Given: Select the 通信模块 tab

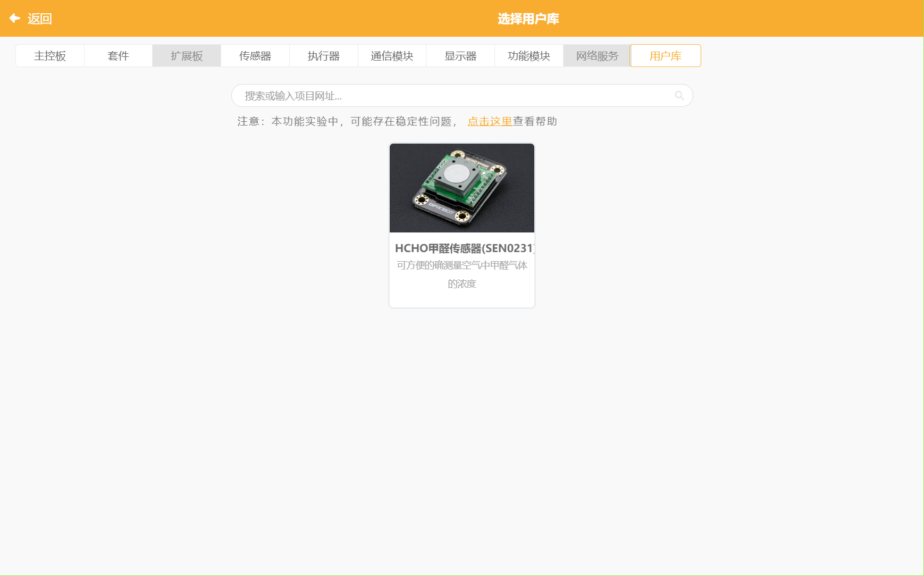Looking at the screenshot, I should (392, 56).
